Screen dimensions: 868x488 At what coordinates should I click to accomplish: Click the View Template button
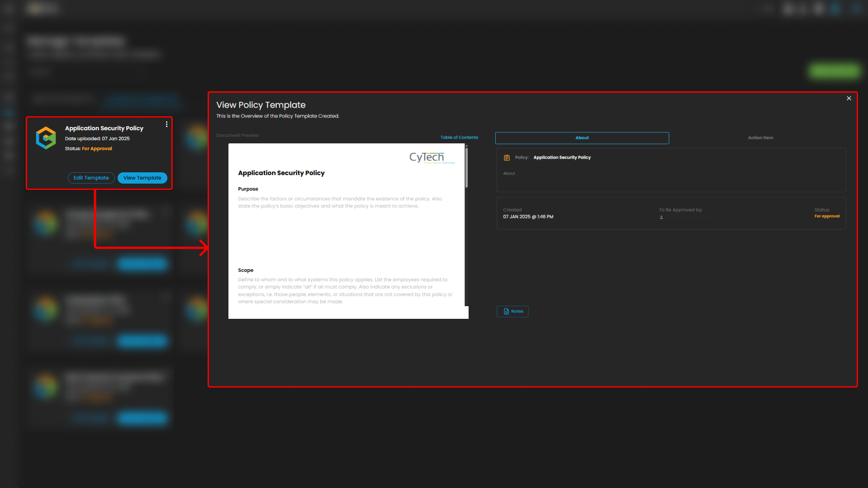(x=142, y=178)
